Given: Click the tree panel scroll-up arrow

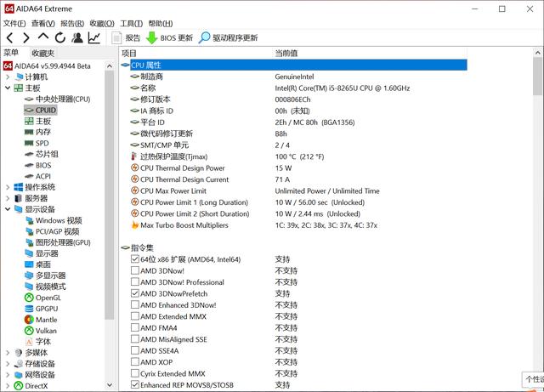Looking at the screenshot, I should click(110, 66).
